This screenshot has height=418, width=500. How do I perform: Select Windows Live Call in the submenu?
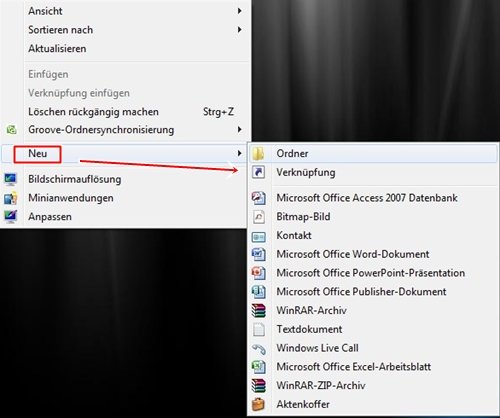[373, 348]
